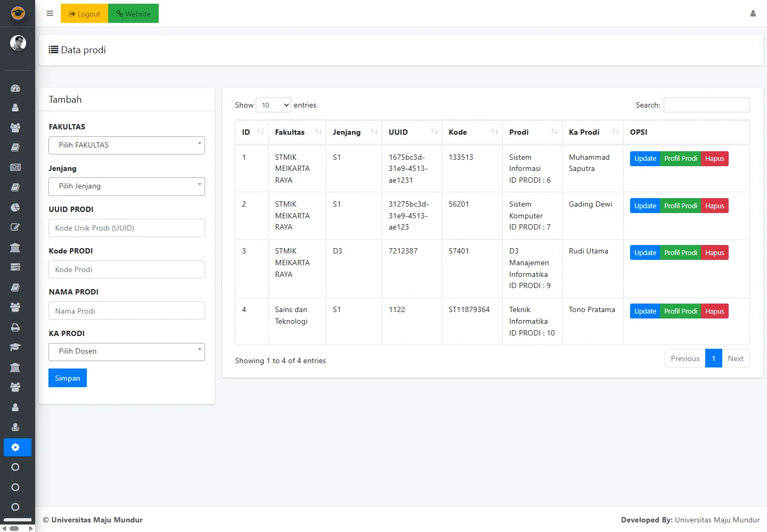Image resolution: width=767 pixels, height=532 pixels.
Task: Toggle the sidebar with the hamburger icon
Action: 50,14
